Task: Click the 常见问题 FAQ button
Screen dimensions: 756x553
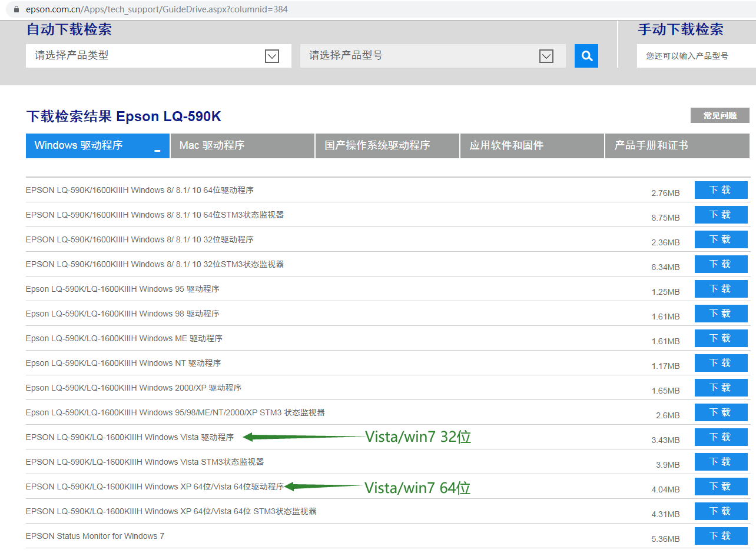Action: (720, 115)
